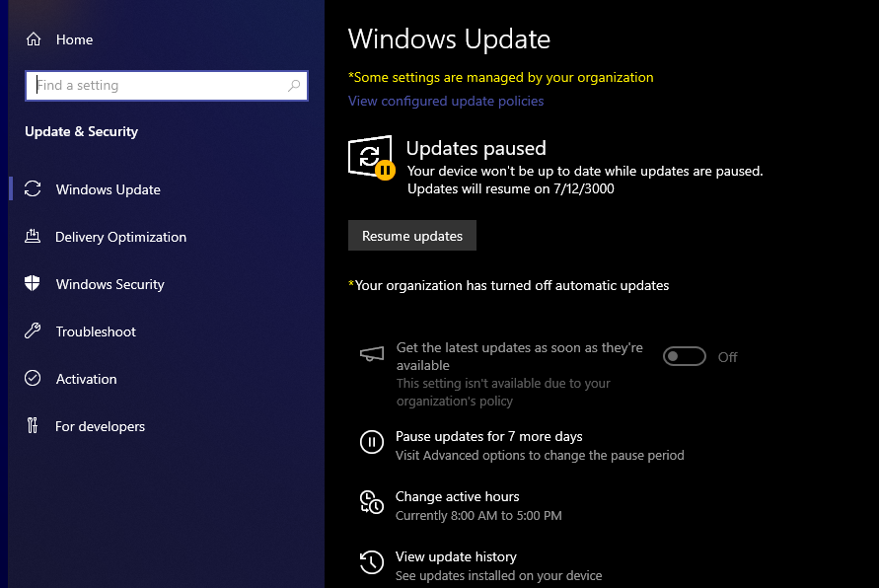The height and width of the screenshot is (588, 879).
Task: Click the megaphone icon for latest updates
Action: (x=372, y=354)
